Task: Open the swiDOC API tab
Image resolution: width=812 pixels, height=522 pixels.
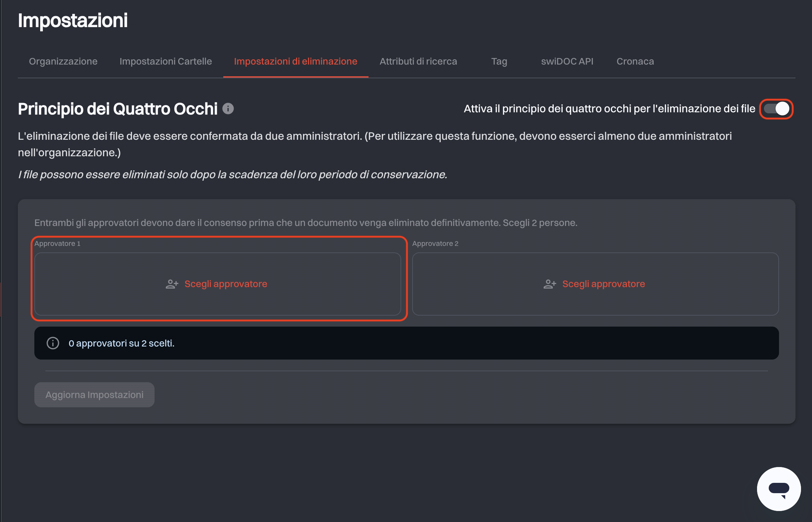Action: [567, 61]
